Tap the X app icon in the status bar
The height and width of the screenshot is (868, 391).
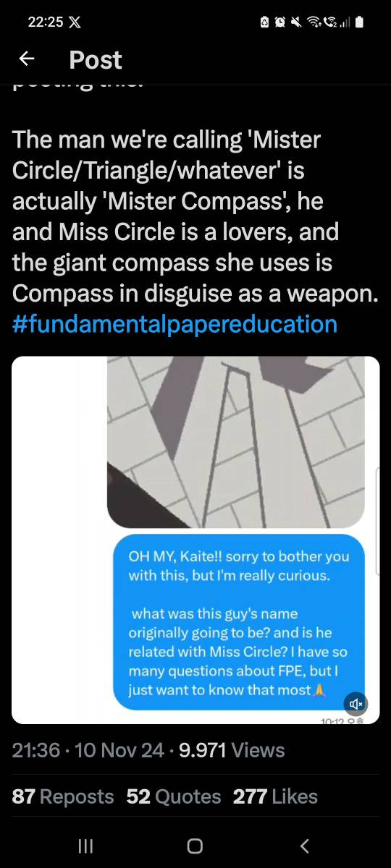click(75, 22)
